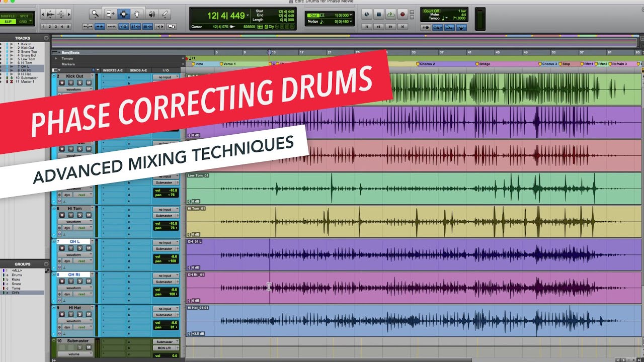Click the play transport button
Viewport: 644px width, 362px height.
(x=390, y=15)
